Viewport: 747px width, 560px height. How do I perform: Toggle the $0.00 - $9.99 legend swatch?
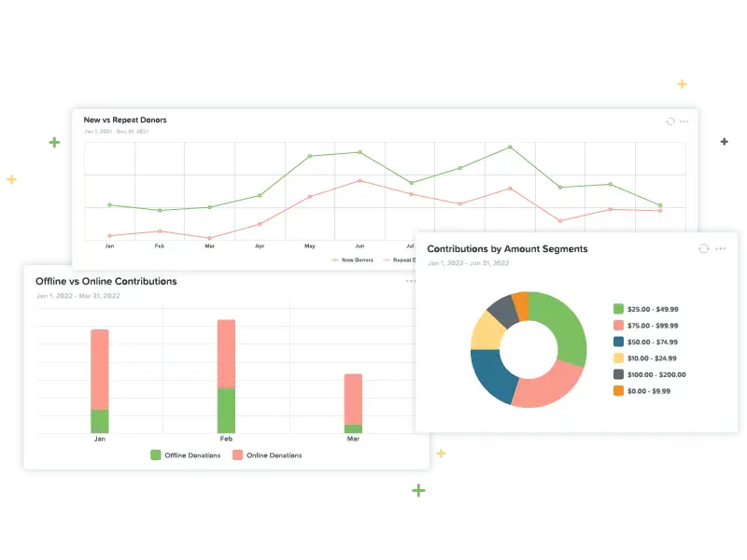pyautogui.click(x=618, y=391)
